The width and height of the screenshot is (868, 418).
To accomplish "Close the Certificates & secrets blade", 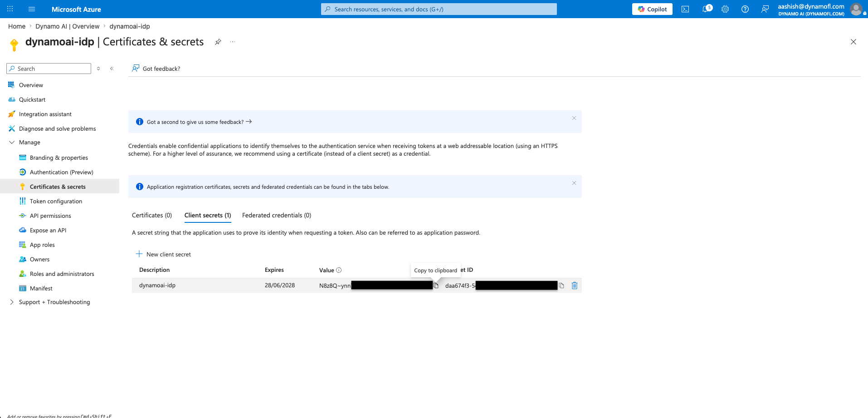I will (x=853, y=42).
